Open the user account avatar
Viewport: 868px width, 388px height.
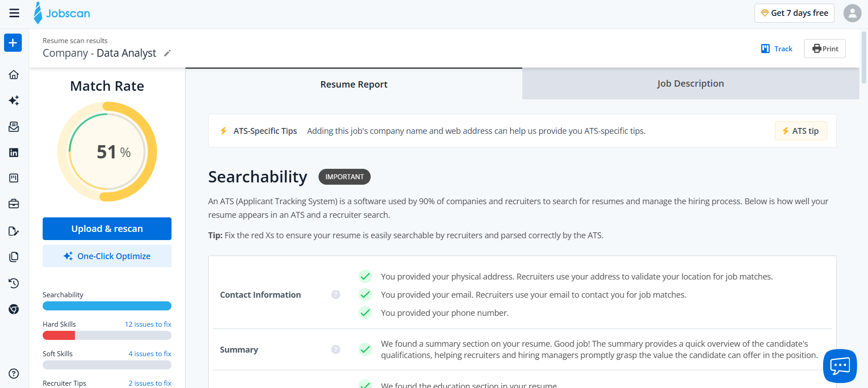[852, 13]
